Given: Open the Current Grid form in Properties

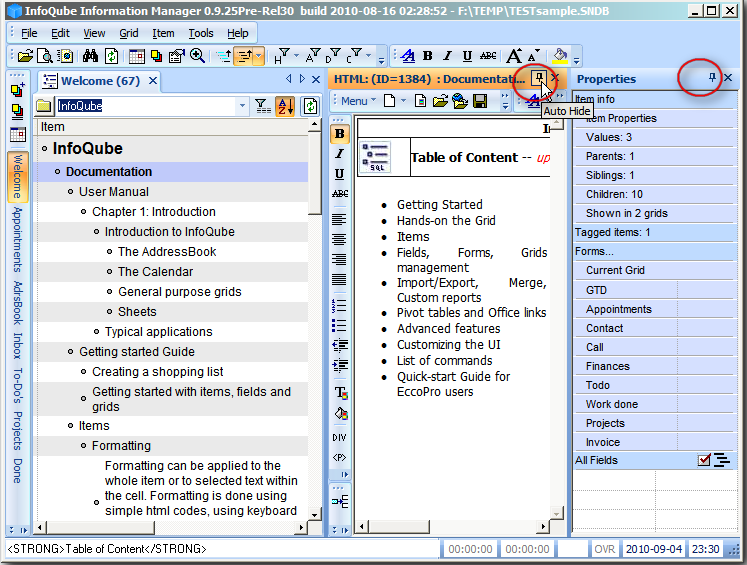Looking at the screenshot, I should 615,270.
